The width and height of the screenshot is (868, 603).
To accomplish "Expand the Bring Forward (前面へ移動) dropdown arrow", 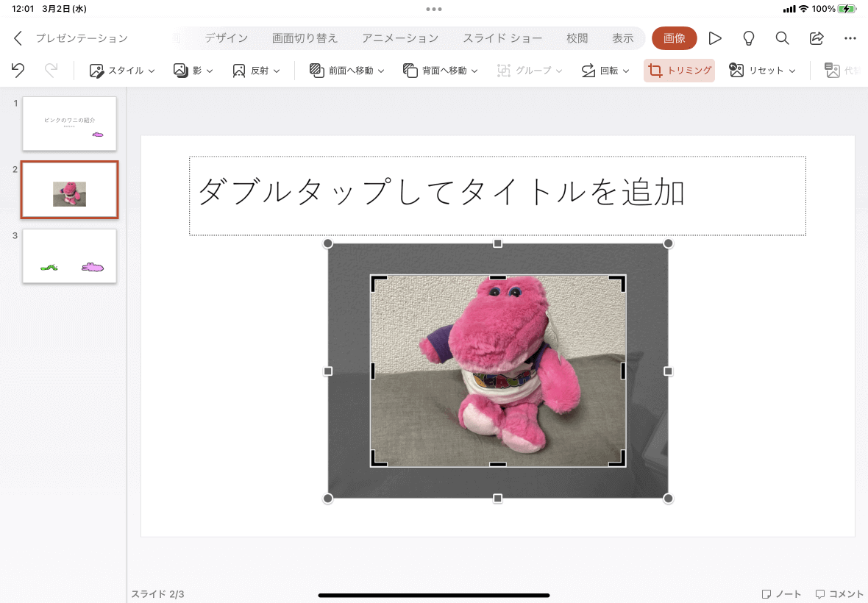I will click(381, 71).
